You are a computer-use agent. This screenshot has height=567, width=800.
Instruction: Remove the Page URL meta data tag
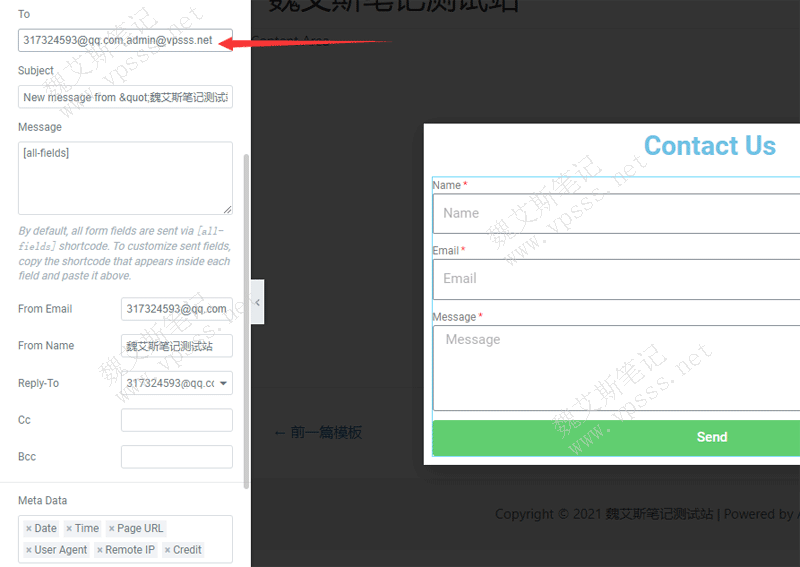111,529
